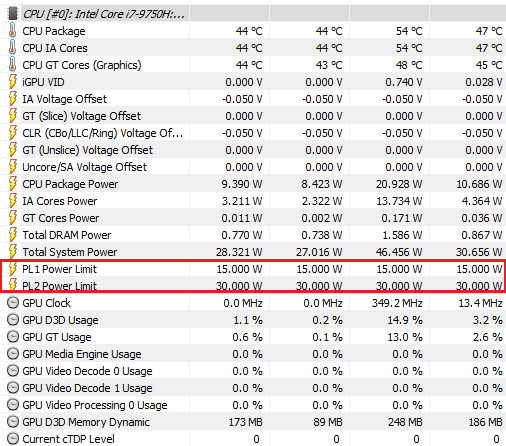
Task: Click clock icon beside GPU Clock
Action: [x=13, y=303]
